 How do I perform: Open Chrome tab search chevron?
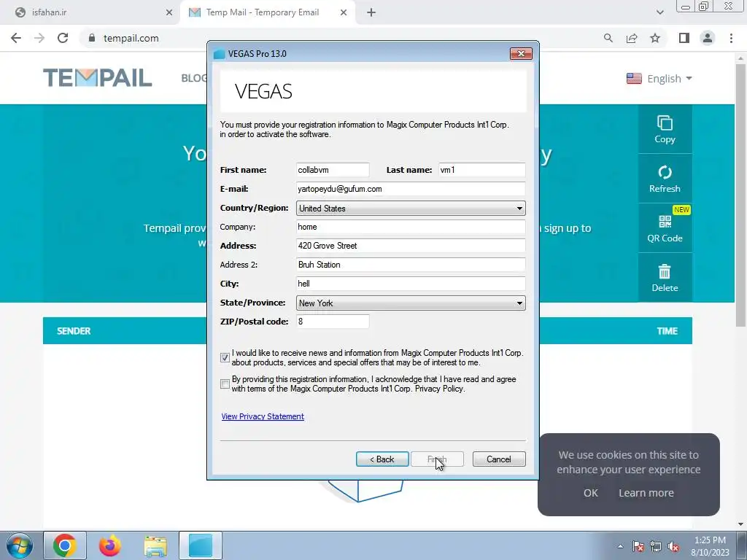click(x=659, y=12)
